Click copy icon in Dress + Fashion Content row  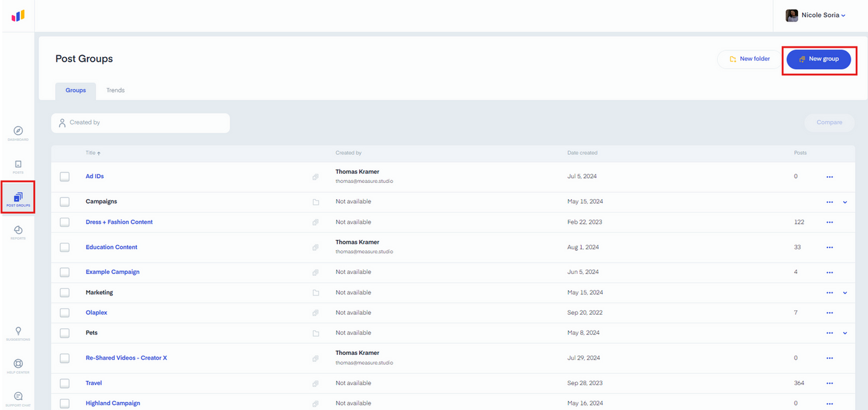[316, 222]
